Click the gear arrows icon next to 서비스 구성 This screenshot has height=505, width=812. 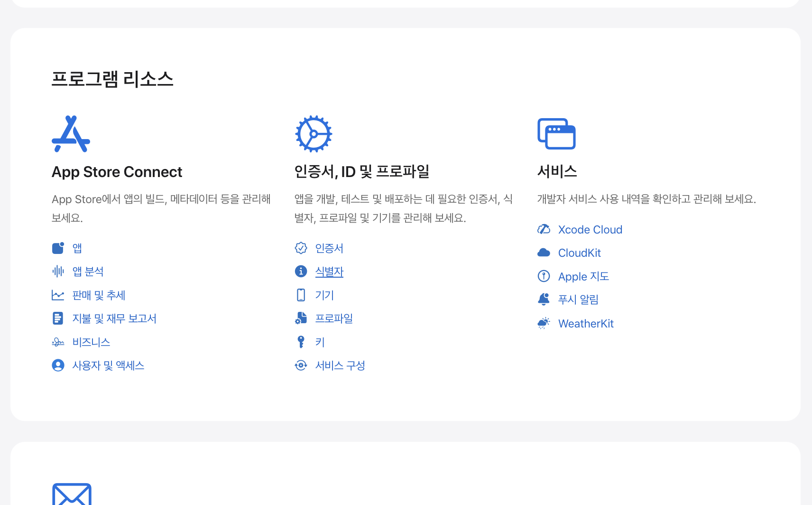coord(301,365)
